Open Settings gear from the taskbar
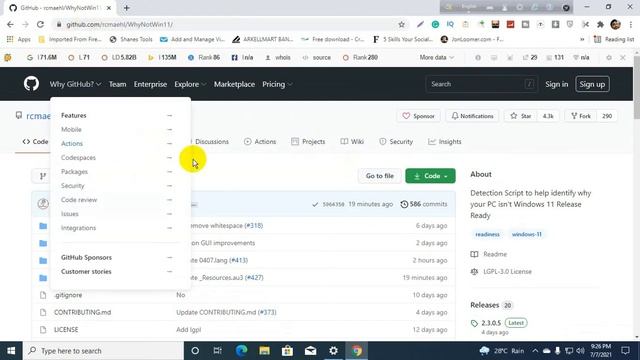This screenshot has width=640, height=360. (x=333, y=351)
